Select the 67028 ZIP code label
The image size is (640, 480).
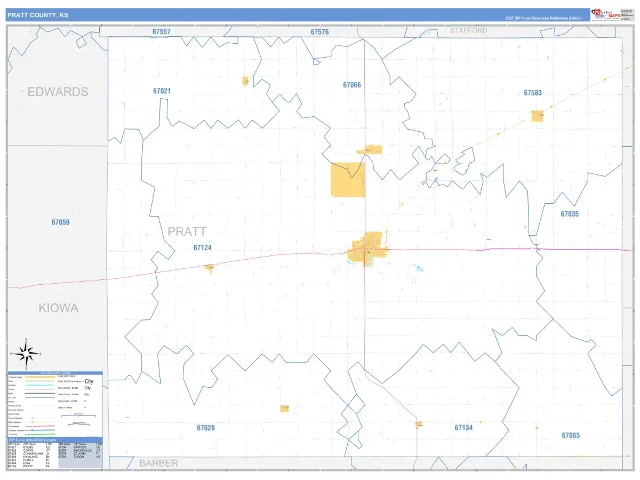coord(206,428)
